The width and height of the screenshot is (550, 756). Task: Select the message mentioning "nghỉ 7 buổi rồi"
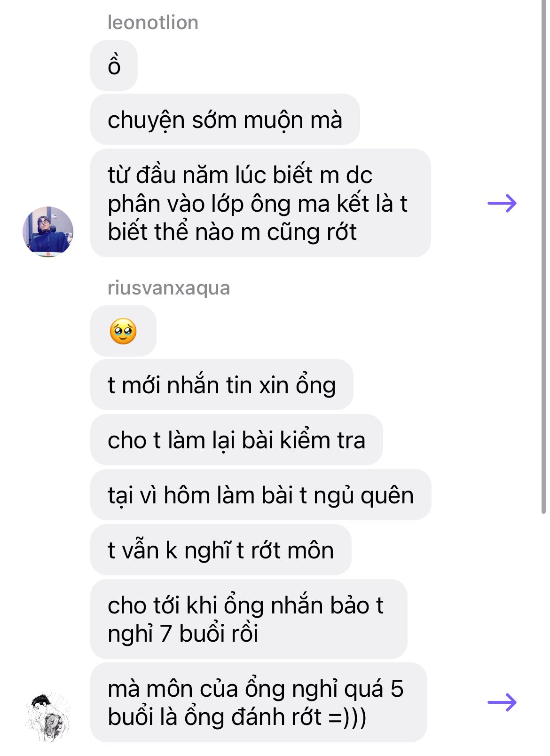(x=249, y=619)
